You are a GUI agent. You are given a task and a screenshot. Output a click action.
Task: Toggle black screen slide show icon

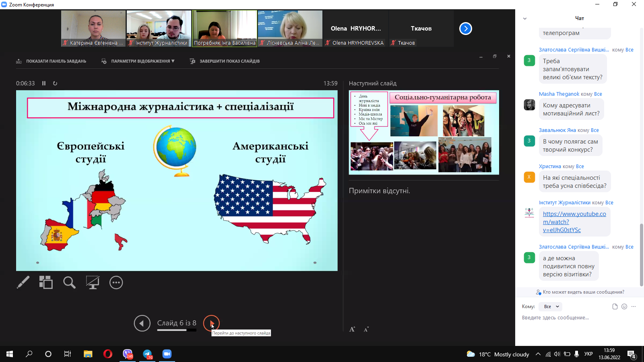point(93,282)
